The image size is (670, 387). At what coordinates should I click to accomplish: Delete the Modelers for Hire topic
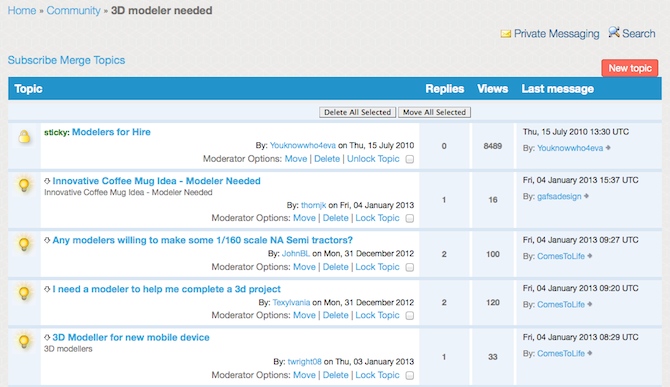coord(327,159)
